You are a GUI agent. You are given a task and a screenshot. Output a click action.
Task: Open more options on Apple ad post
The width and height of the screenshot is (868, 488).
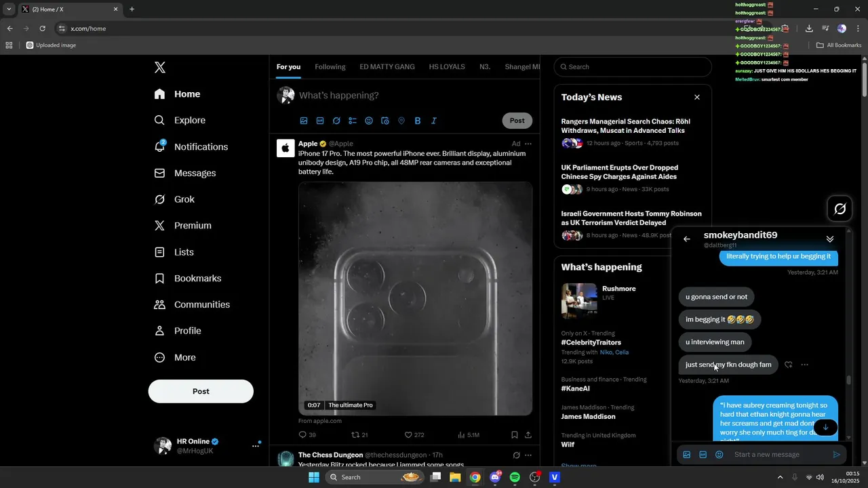[528, 144]
